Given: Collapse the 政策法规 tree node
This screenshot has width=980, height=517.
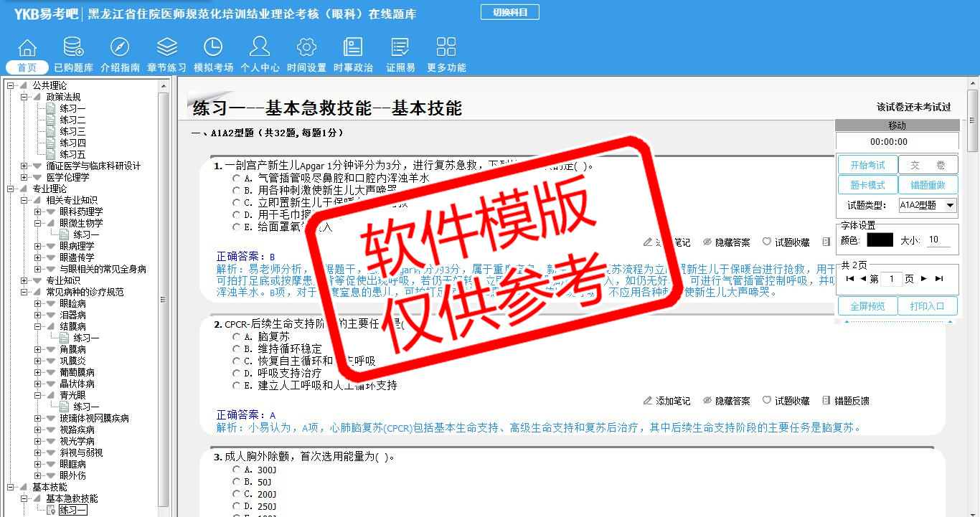Looking at the screenshot, I should [x=24, y=97].
